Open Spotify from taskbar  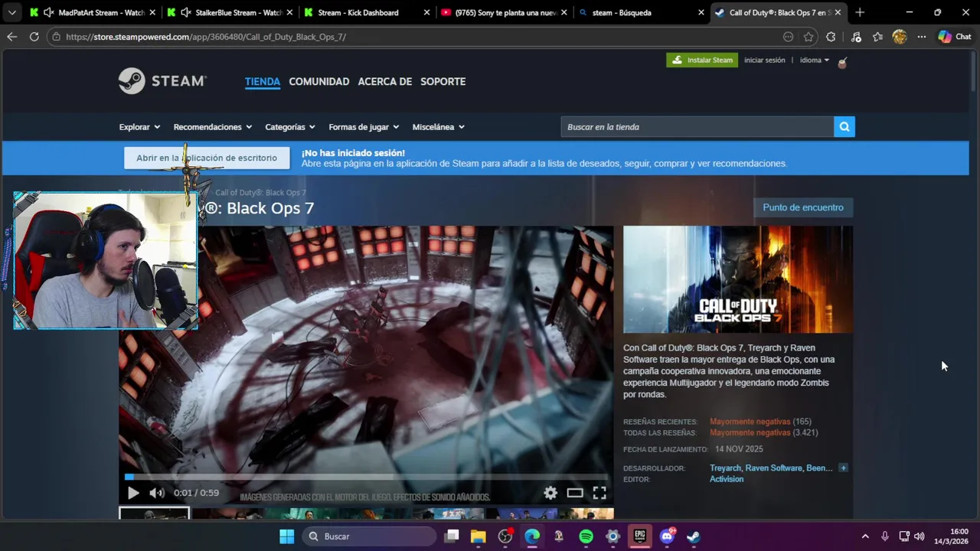point(586,536)
